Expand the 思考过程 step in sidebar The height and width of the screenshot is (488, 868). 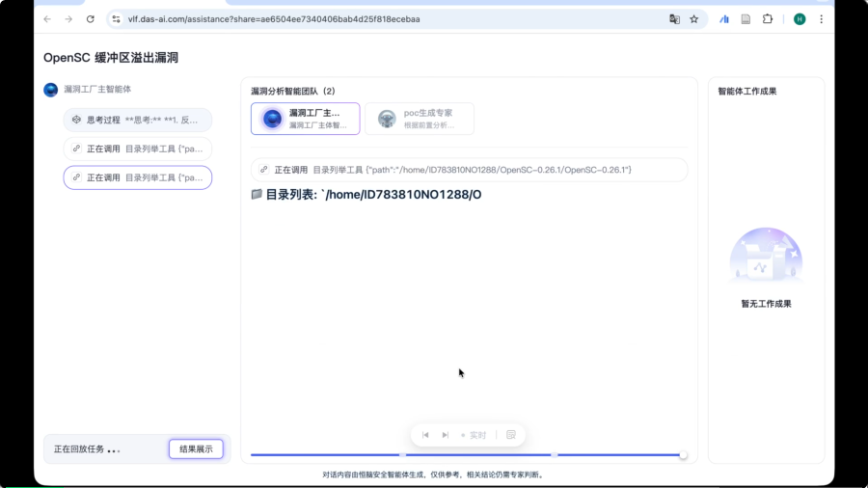tap(137, 121)
